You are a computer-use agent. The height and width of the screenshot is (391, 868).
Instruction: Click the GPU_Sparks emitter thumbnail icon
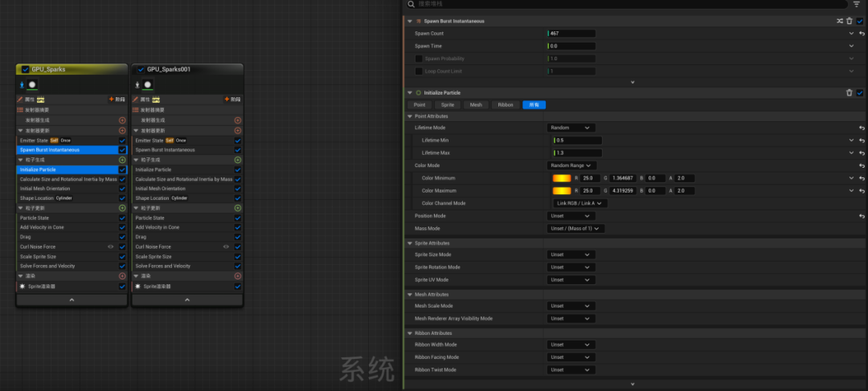(x=32, y=84)
